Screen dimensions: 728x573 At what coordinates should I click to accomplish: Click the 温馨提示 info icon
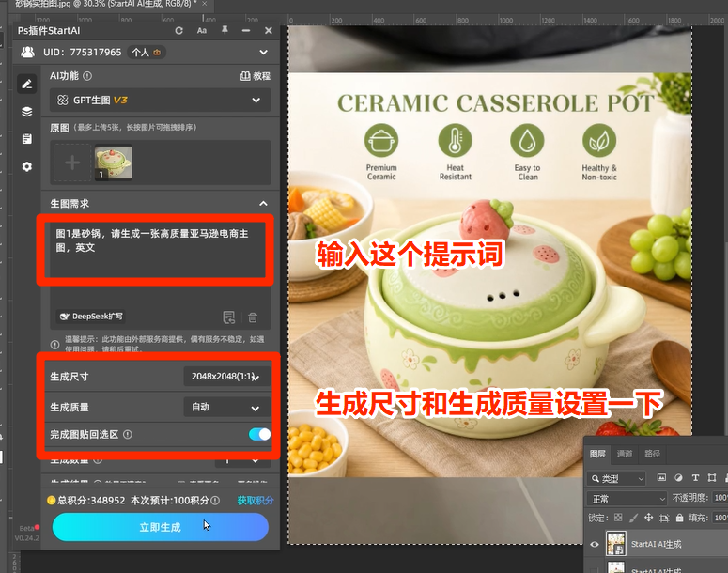pos(54,345)
